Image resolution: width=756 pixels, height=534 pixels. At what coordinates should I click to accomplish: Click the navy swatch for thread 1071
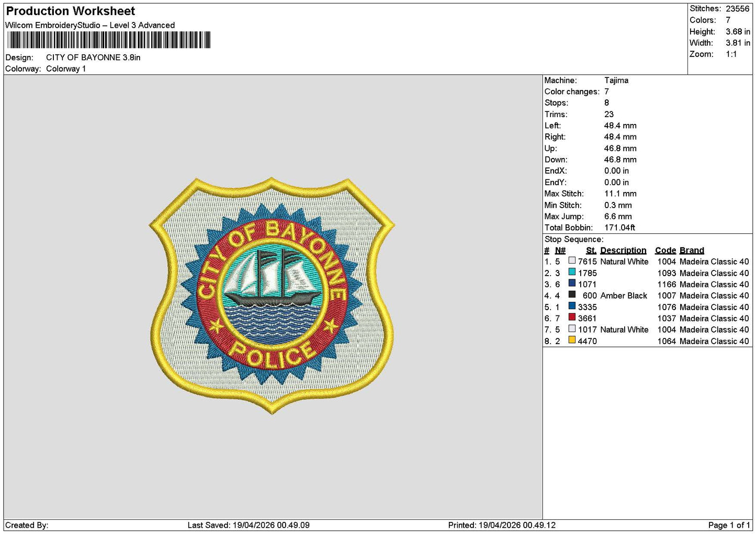point(572,284)
